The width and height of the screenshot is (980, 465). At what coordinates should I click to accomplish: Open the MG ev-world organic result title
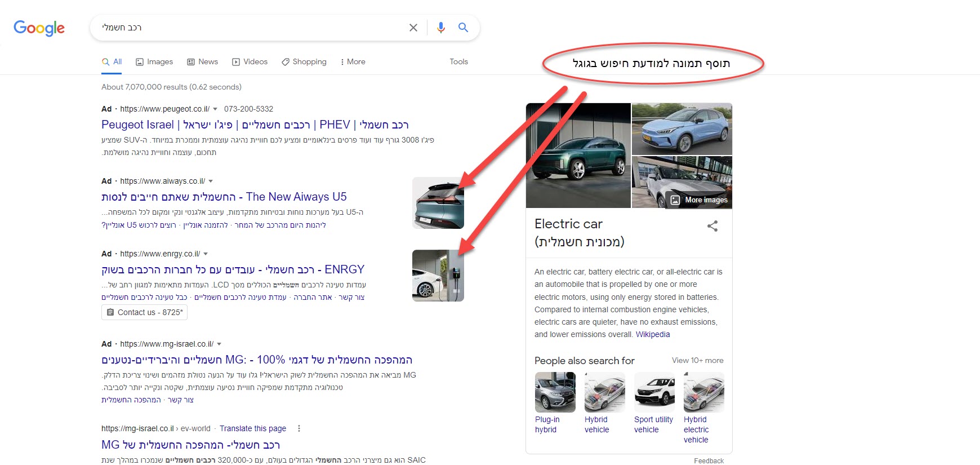pyautogui.click(x=190, y=445)
